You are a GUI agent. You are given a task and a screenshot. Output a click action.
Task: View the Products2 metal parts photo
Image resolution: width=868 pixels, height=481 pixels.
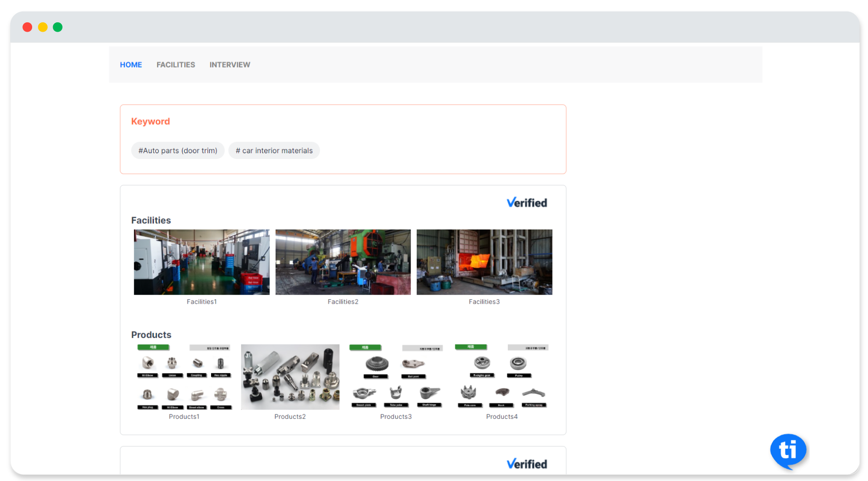coord(290,377)
